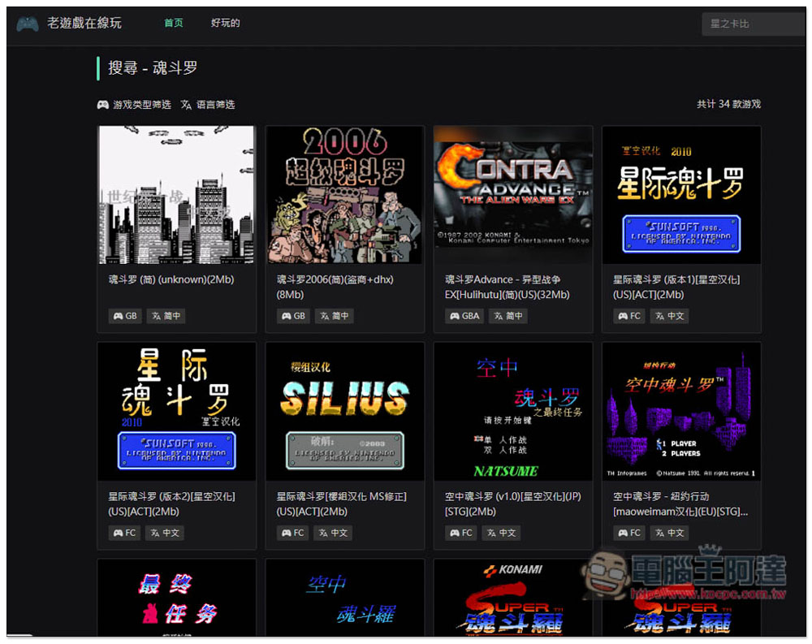Open the Contra Advance thumbnail

click(x=513, y=195)
